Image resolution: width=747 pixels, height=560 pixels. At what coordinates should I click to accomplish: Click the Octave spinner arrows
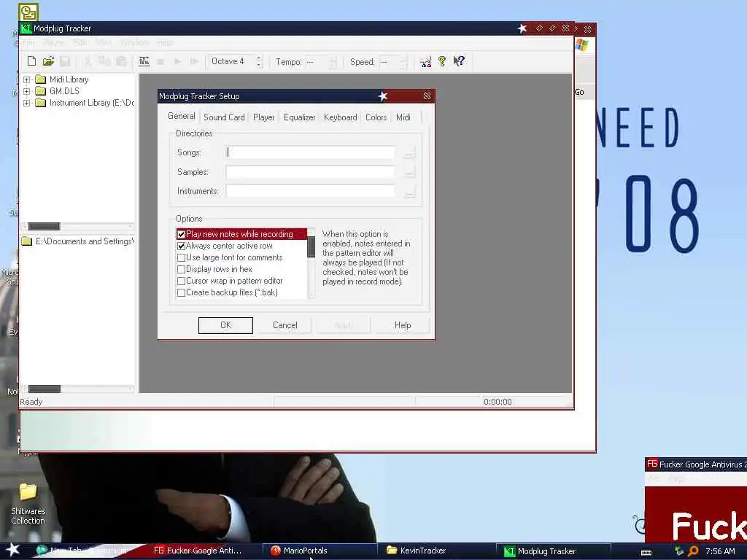pyautogui.click(x=259, y=61)
